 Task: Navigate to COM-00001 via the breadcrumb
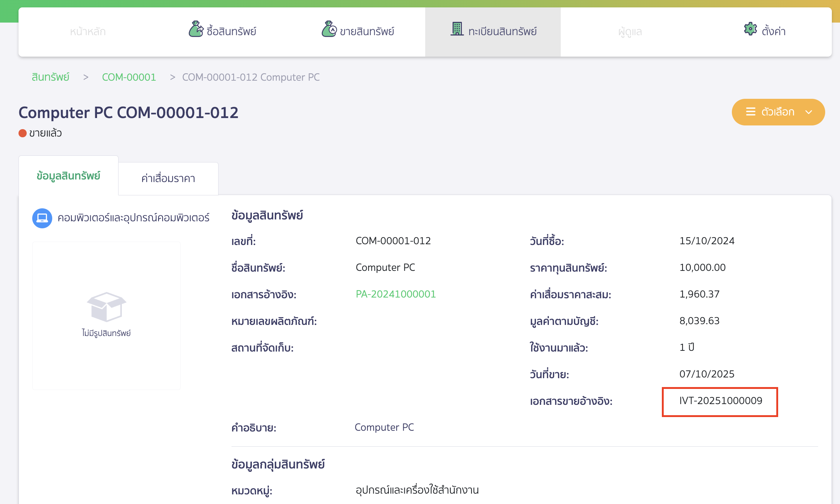tap(129, 77)
